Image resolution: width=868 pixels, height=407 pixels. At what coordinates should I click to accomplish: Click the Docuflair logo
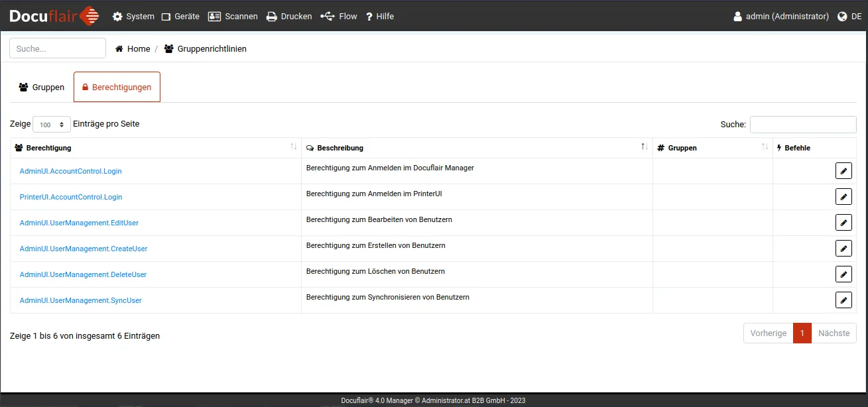(x=54, y=16)
